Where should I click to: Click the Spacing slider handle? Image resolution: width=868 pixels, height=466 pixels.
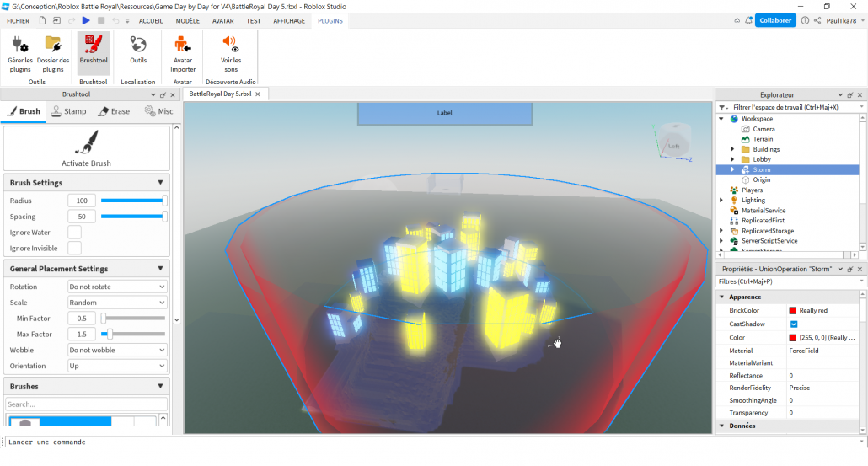click(x=164, y=217)
